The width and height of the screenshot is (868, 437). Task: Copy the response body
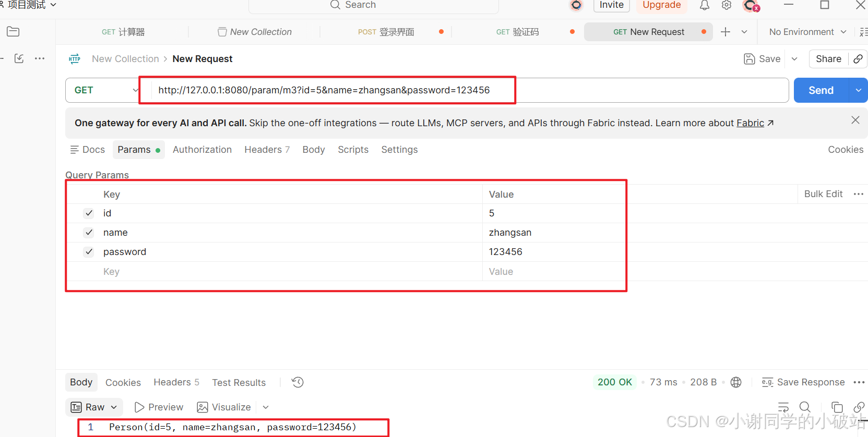tap(837, 407)
